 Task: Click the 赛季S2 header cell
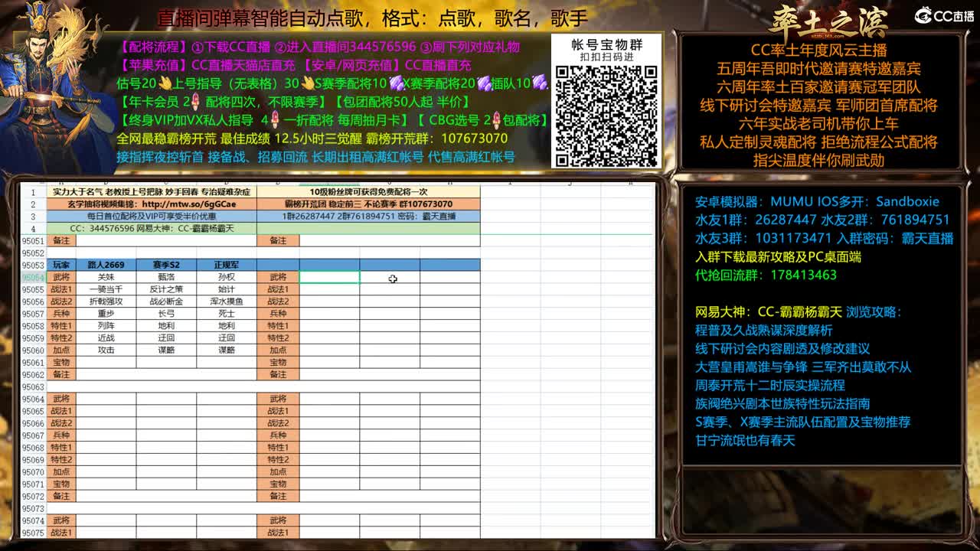(166, 265)
